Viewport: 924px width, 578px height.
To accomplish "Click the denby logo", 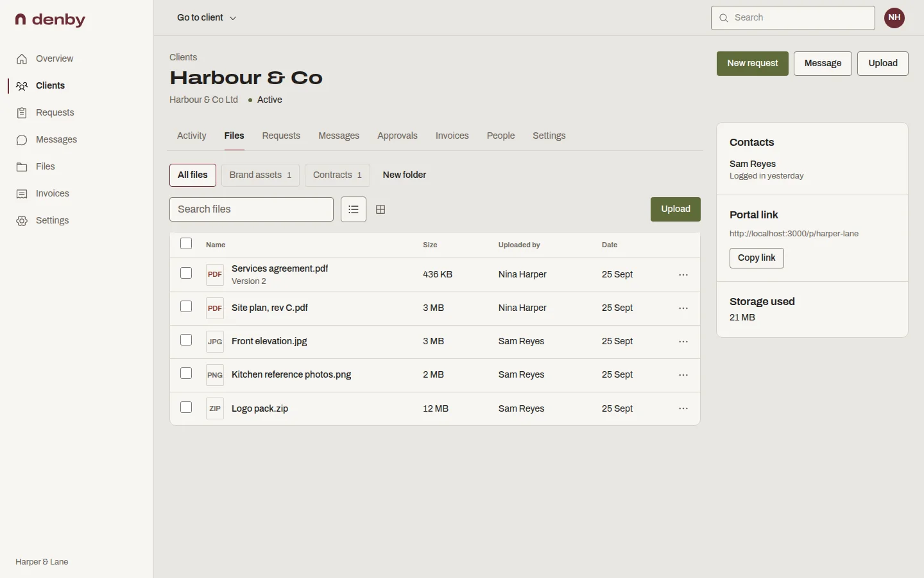I will coord(50,20).
